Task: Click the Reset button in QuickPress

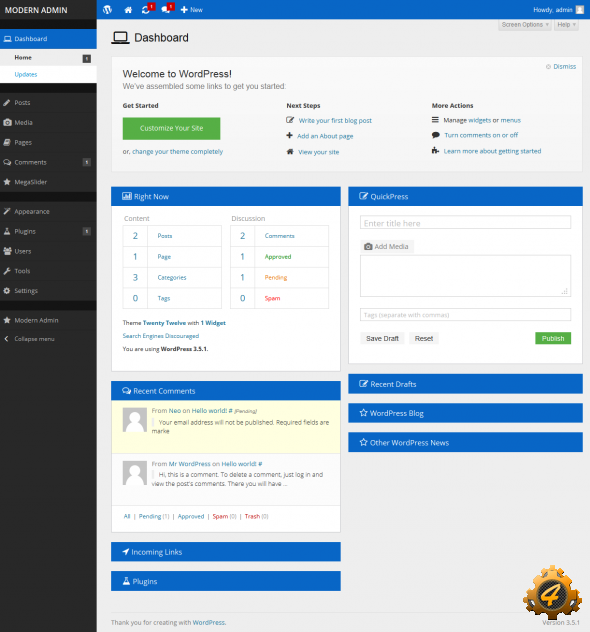Action: click(424, 338)
